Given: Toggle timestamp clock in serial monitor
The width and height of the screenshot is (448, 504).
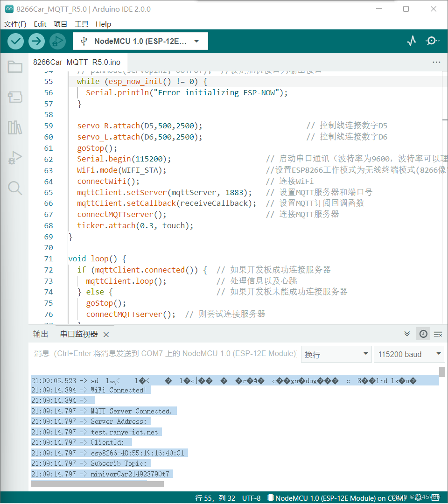Looking at the screenshot, I should (423, 334).
